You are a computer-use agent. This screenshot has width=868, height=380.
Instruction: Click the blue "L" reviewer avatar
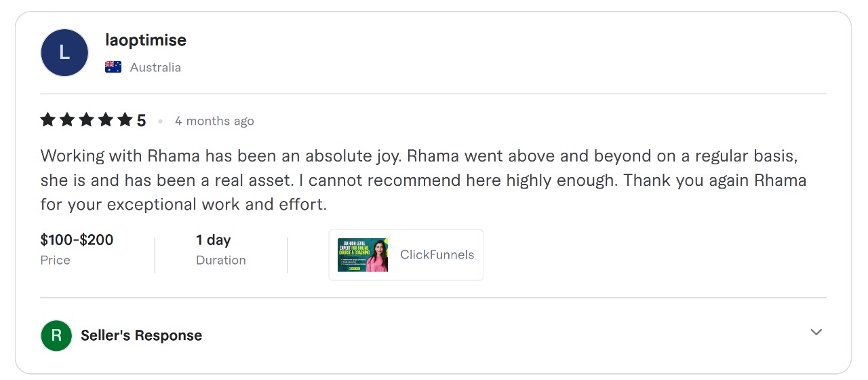[64, 53]
